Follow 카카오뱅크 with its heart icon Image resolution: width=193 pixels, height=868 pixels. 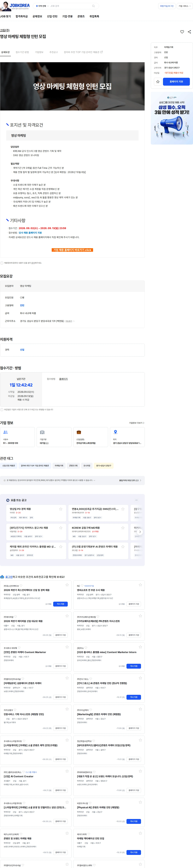tap(15, 710)
